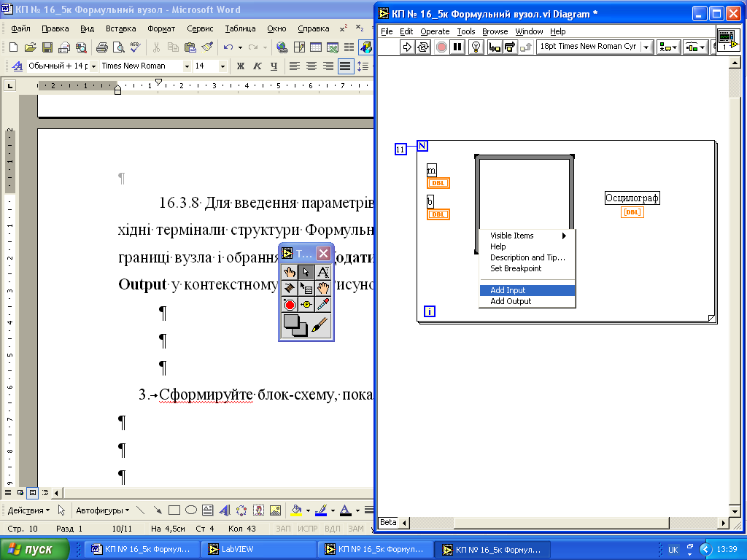Toggle Highlight Execution light bulb

click(476, 47)
